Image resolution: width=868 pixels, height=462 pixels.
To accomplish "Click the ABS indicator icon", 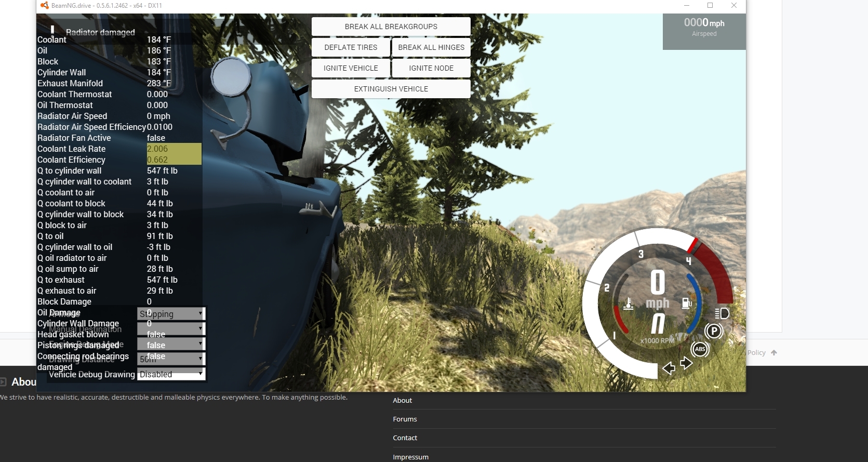I will coord(700,349).
